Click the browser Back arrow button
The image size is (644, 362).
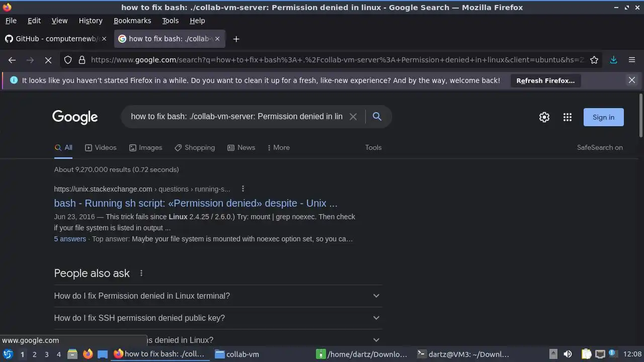click(12, 60)
